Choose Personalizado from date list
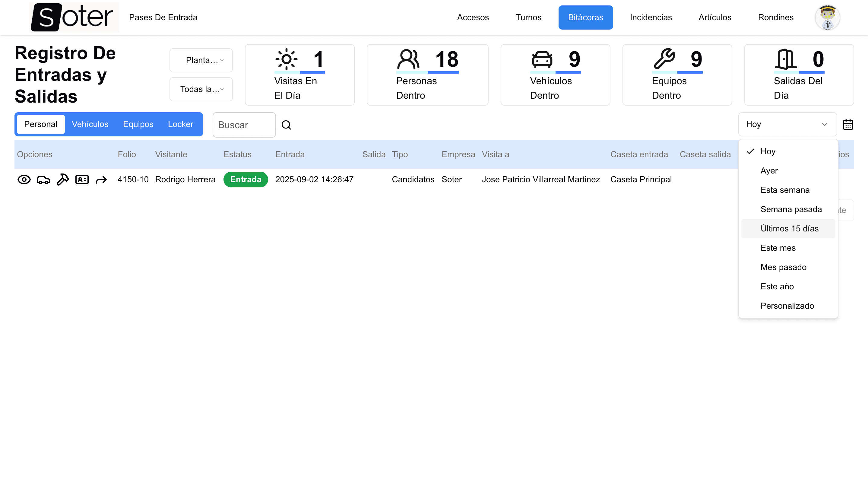Image resolution: width=868 pixels, height=490 pixels. point(787,306)
